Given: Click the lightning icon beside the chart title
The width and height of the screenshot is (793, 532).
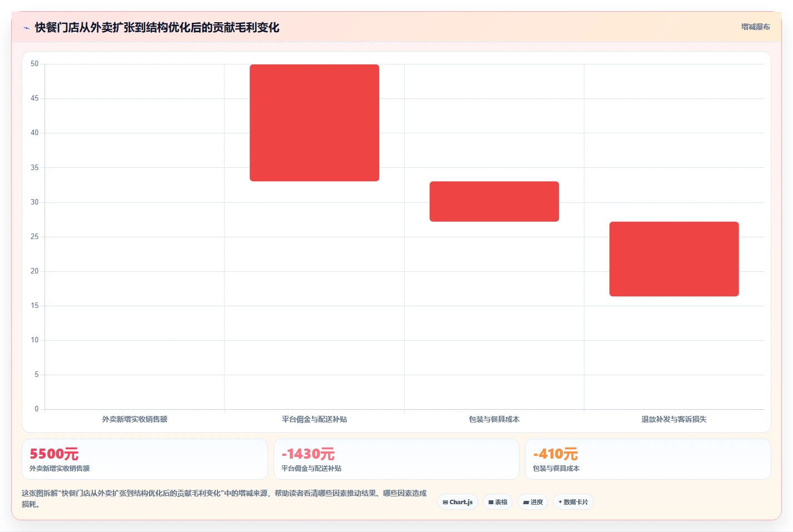Looking at the screenshot, I should coord(26,28).
